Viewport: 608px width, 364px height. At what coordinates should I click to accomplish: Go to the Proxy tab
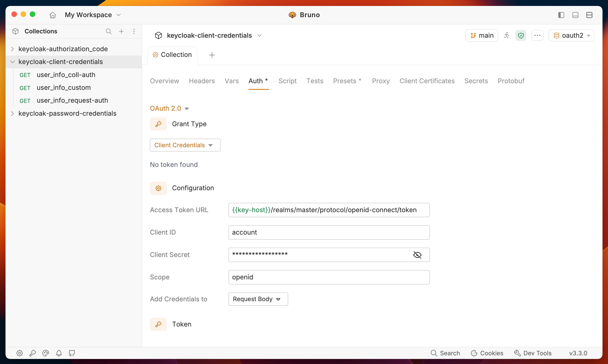pyautogui.click(x=381, y=81)
